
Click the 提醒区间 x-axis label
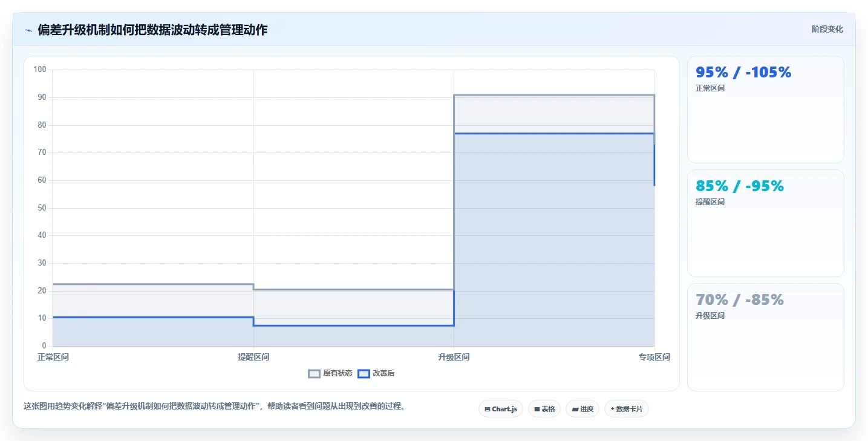coord(253,358)
